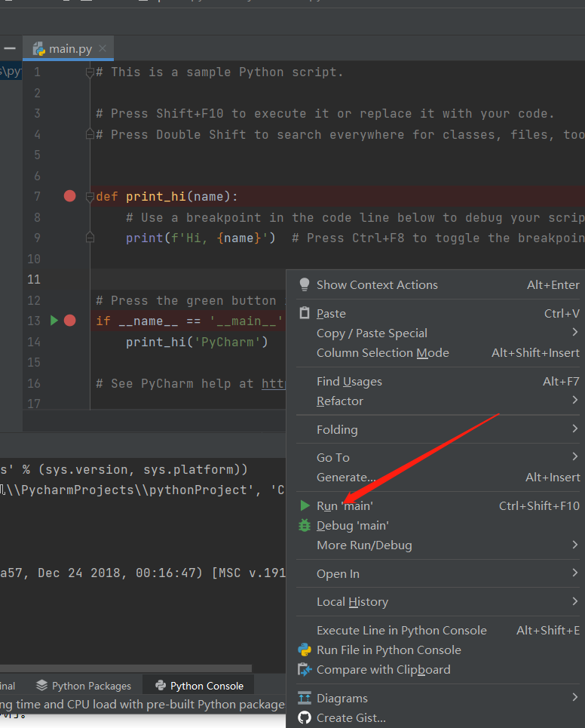Click the console horizontal scrollbar
This screenshot has height=728, width=585.
(x=126, y=668)
